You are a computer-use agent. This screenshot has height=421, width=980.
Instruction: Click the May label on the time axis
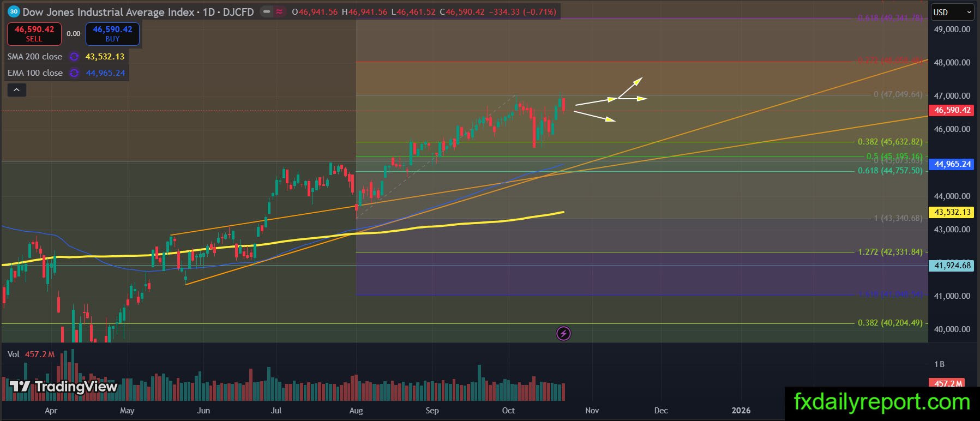coord(127,411)
